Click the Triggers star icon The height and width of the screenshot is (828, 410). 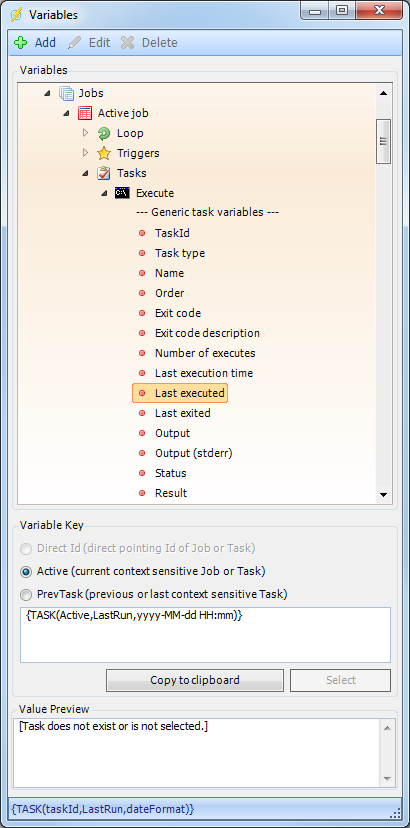click(104, 154)
